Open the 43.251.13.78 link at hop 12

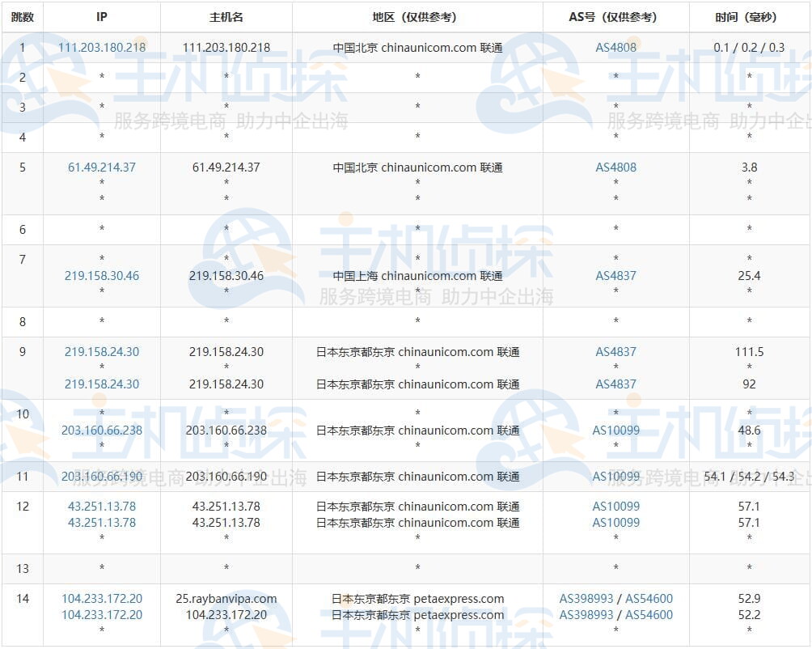click(x=101, y=507)
